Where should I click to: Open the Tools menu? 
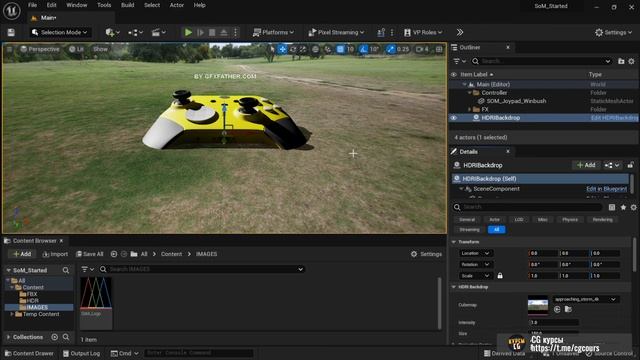(104, 5)
